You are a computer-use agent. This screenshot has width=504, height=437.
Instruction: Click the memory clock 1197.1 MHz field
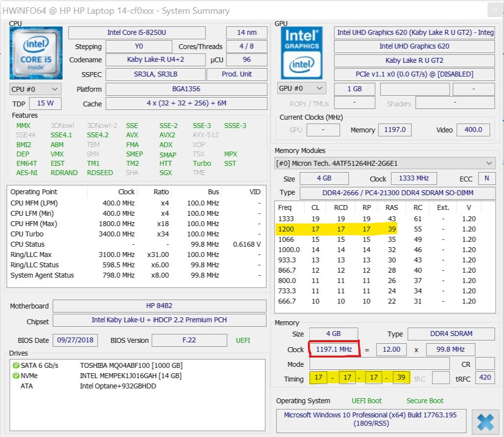click(334, 350)
